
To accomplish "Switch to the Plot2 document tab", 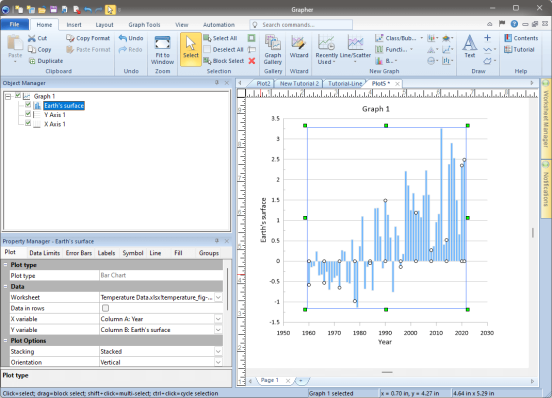I will 263,83.
